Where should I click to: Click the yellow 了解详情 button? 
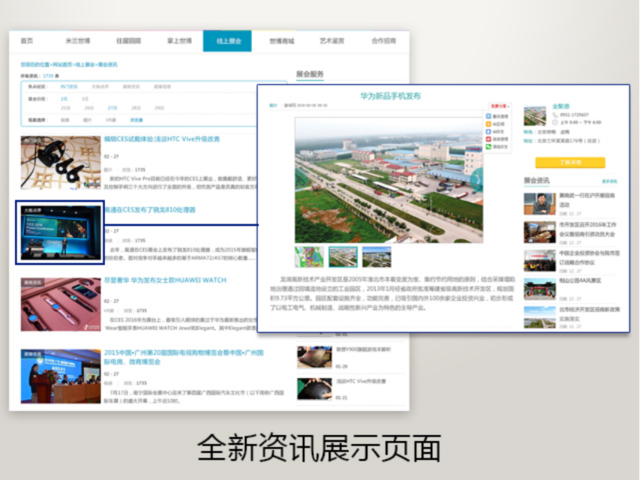pos(570,162)
